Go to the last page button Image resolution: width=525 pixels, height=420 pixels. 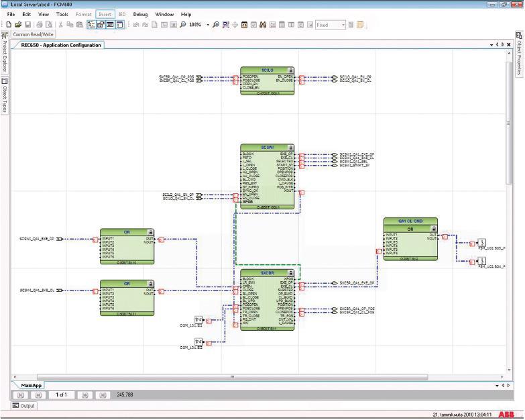pyautogui.click(x=103, y=395)
